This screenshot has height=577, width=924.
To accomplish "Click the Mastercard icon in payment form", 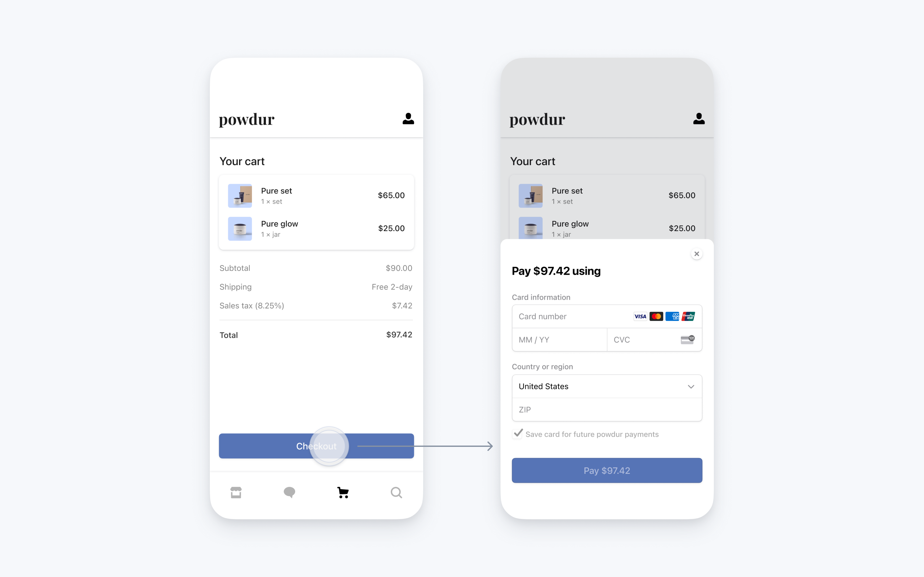I will click(x=656, y=316).
